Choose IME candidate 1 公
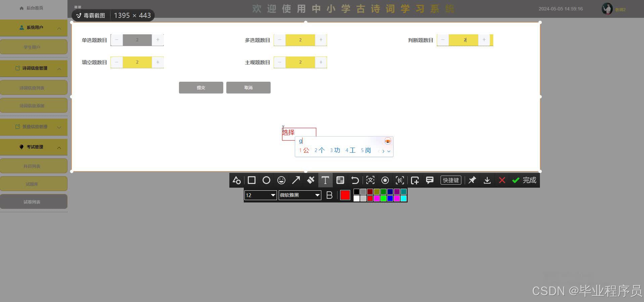 click(x=304, y=150)
